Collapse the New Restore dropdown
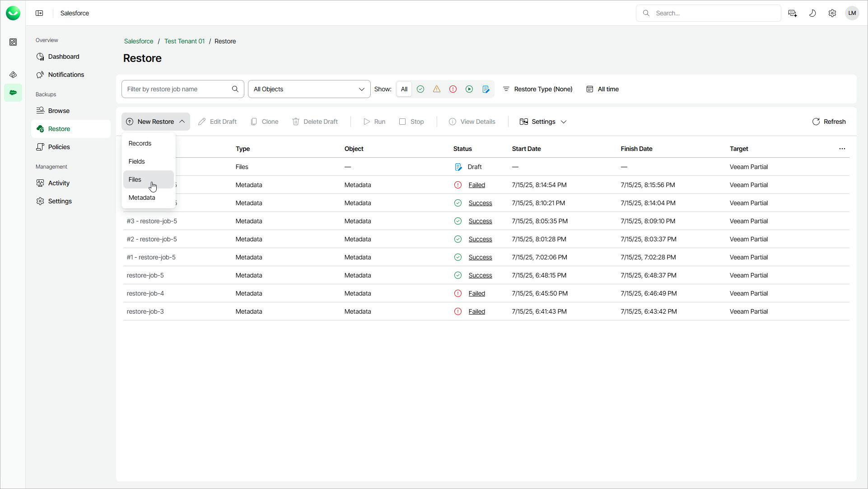The image size is (868, 489). tap(156, 122)
